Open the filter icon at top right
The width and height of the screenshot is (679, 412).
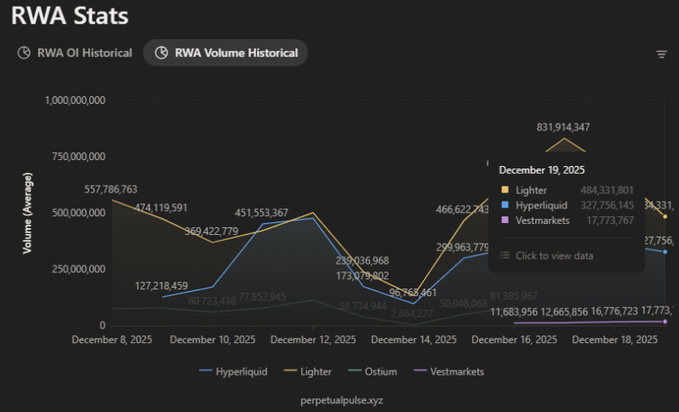pos(661,54)
